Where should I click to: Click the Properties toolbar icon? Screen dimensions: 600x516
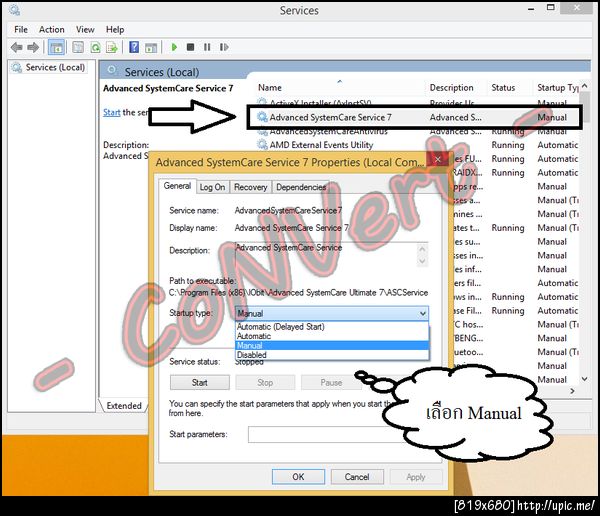pyautogui.click(x=78, y=47)
